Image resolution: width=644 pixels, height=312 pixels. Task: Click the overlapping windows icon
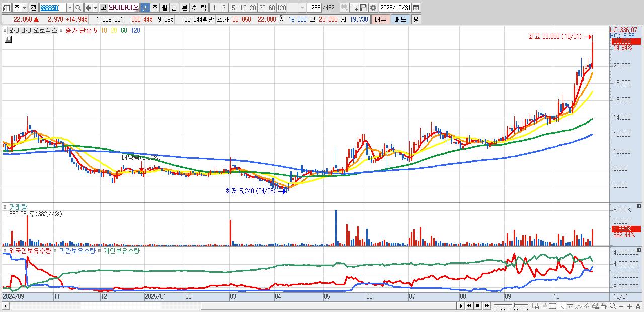(x=544, y=306)
